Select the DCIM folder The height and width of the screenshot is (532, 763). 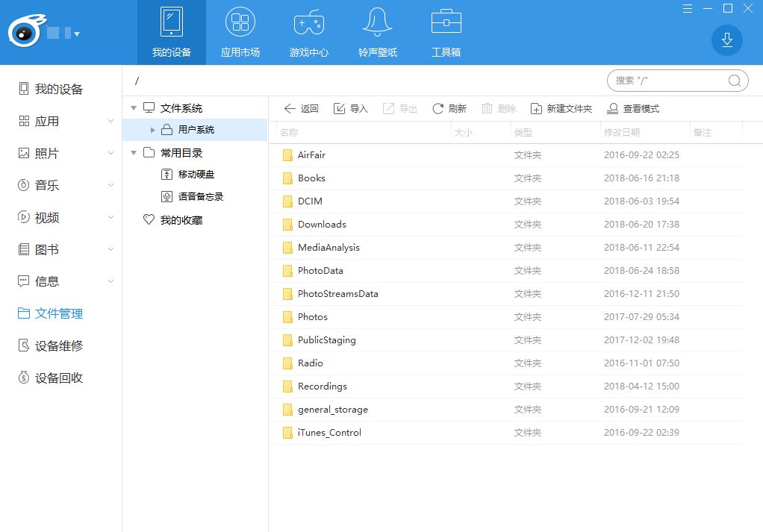pyautogui.click(x=505, y=201)
